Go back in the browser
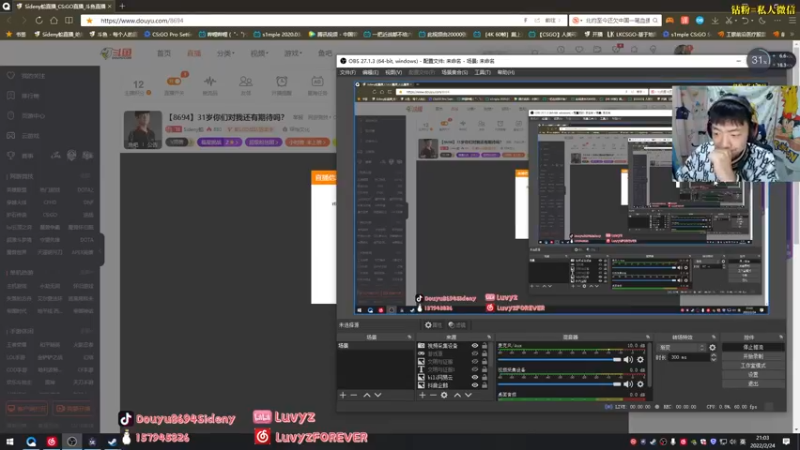 pyautogui.click(x=9, y=20)
